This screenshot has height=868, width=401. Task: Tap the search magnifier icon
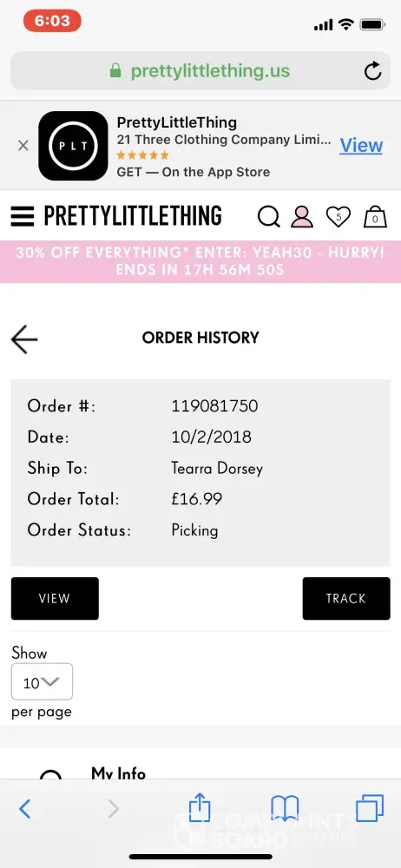268,216
